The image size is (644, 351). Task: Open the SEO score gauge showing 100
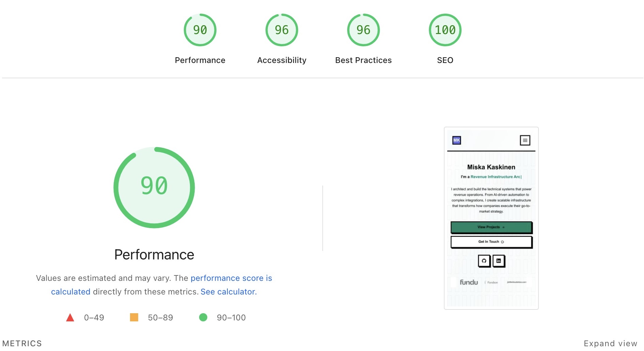(x=445, y=30)
